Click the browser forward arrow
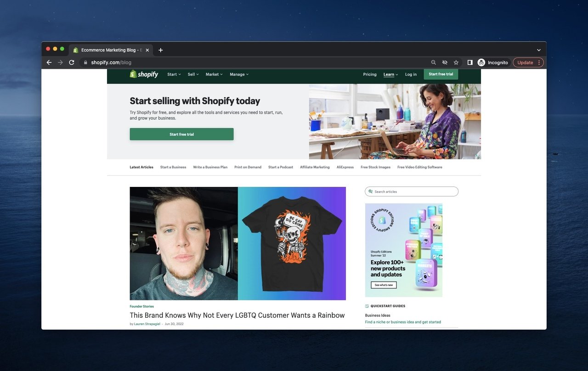Viewport: 588px width, 371px height. (60, 62)
